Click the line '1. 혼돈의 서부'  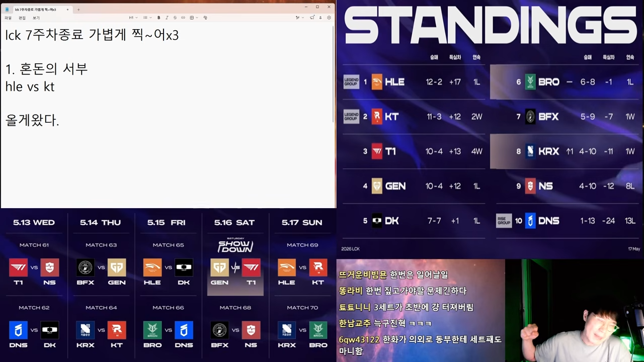coord(47,69)
